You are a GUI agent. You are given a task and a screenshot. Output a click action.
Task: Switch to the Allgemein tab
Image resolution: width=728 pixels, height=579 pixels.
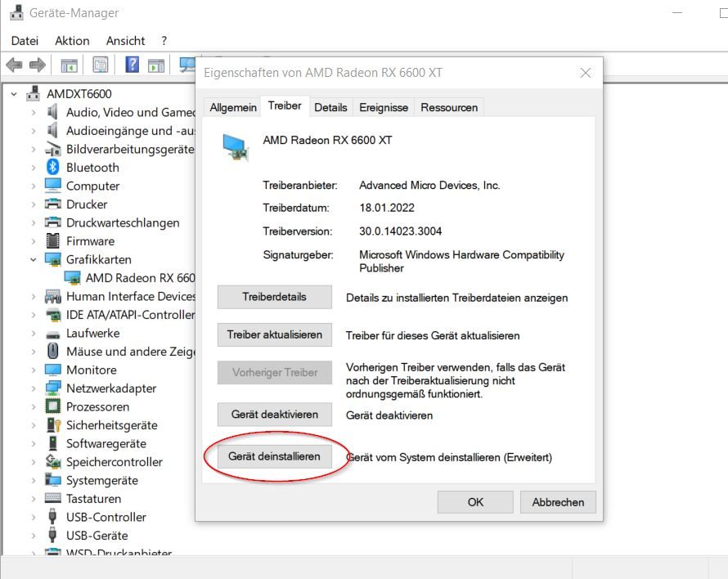(x=232, y=107)
